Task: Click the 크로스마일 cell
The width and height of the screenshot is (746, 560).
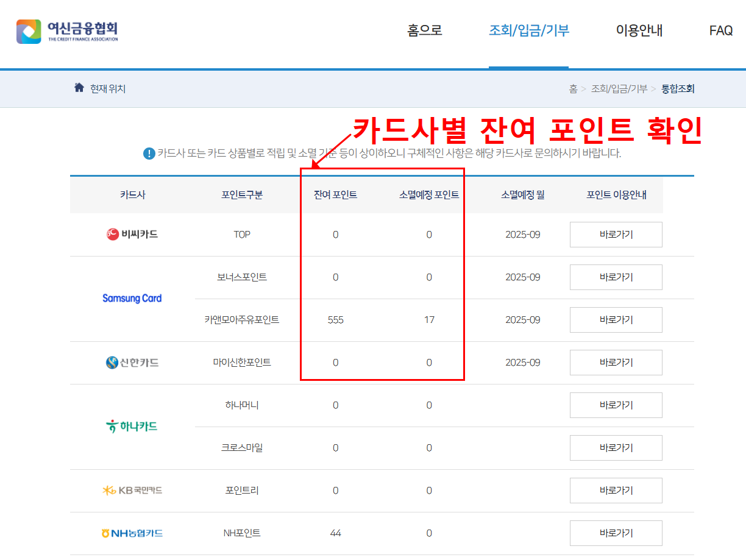Action: pyautogui.click(x=242, y=448)
